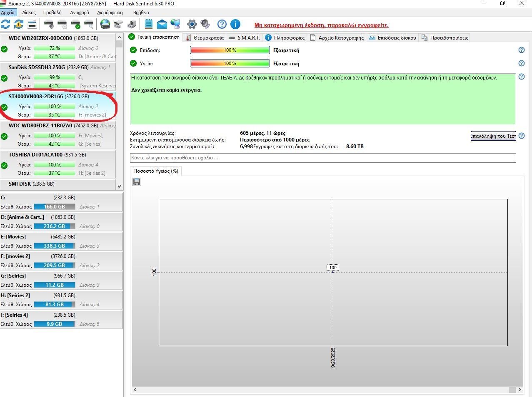Click the refresh disk status icon

pyautogui.click(x=5, y=24)
